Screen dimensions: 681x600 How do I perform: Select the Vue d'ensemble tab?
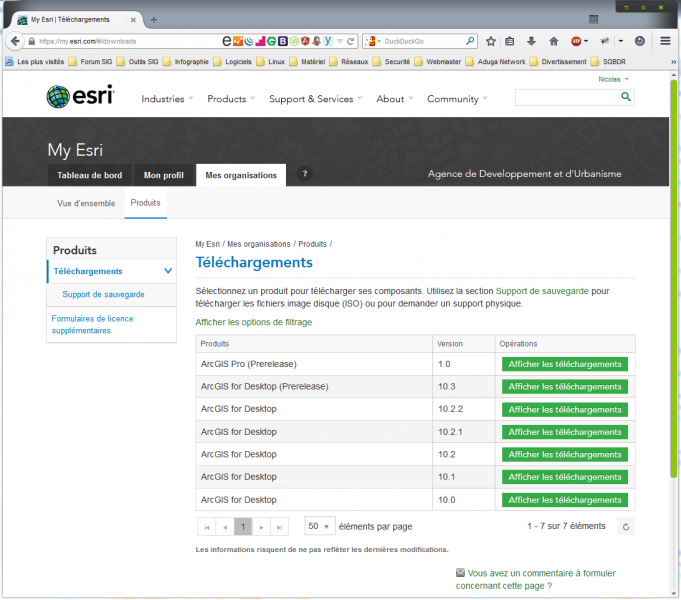pos(85,203)
